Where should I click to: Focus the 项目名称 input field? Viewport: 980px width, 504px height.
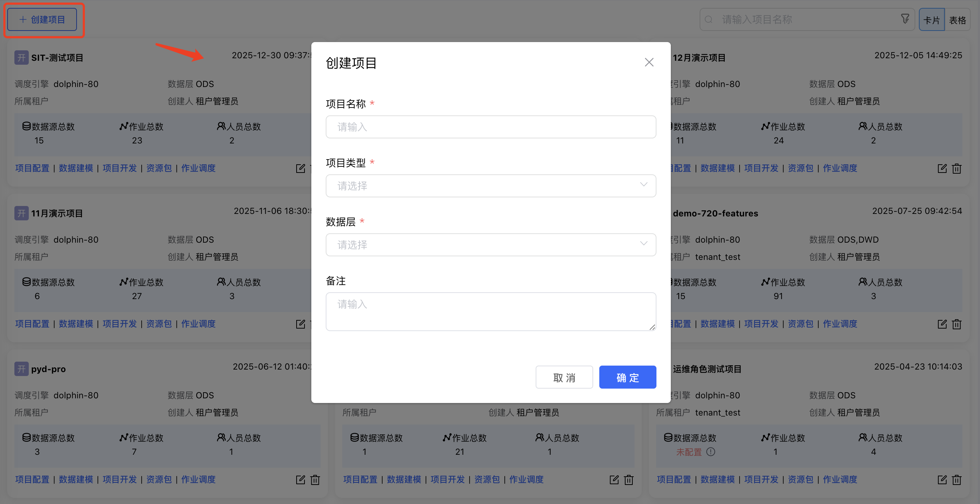490,127
